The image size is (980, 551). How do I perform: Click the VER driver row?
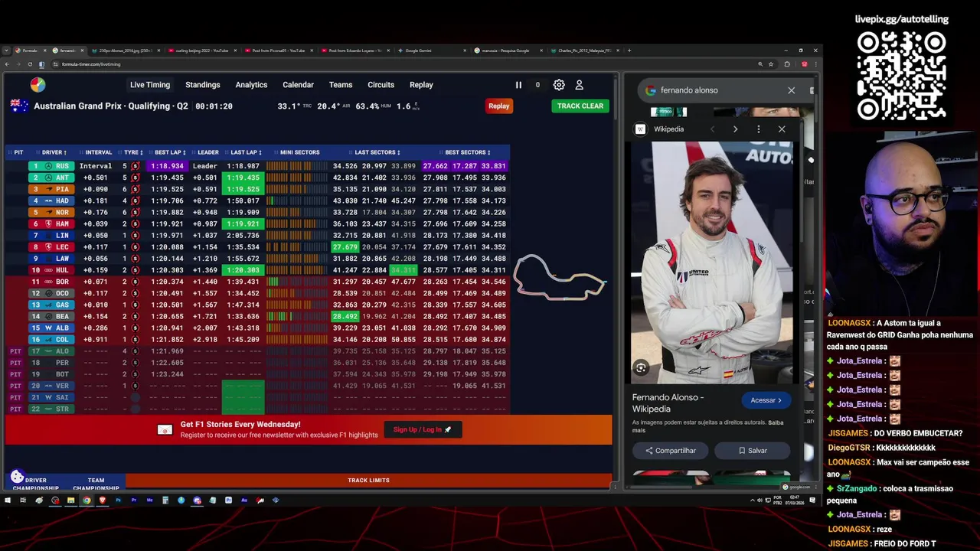257,386
